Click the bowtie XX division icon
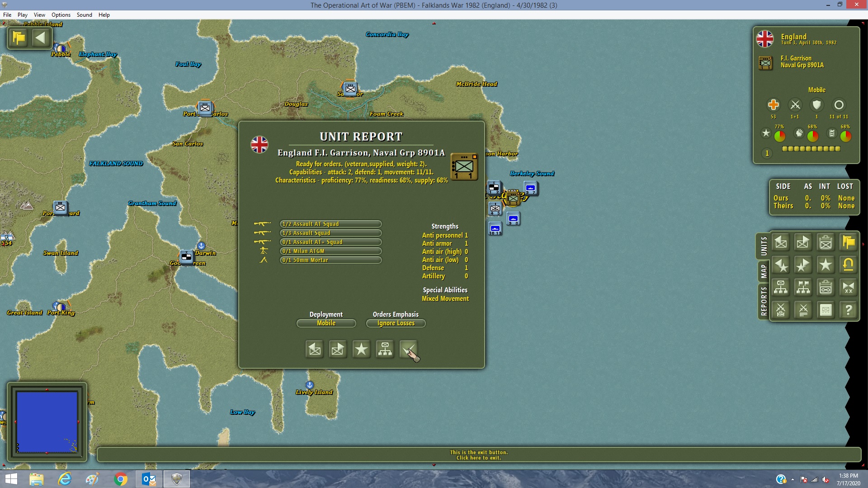The width and height of the screenshot is (868, 488). (x=849, y=287)
